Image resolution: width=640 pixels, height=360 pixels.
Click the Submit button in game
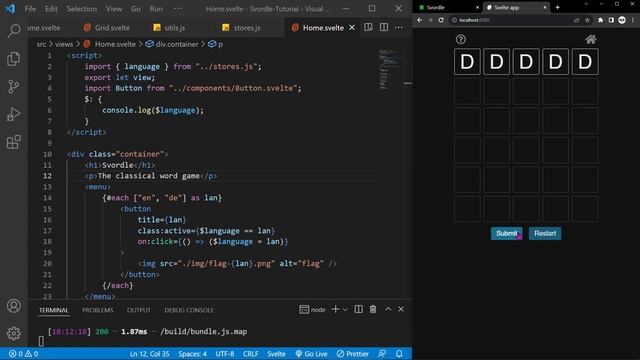coord(507,233)
